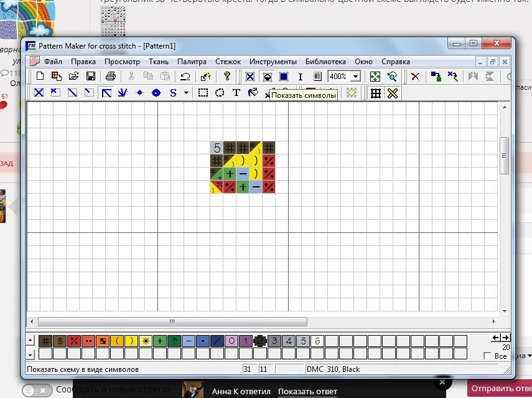Click the horizontal scrollbar thumb
Screen dimensions: 532x398
point(172,322)
